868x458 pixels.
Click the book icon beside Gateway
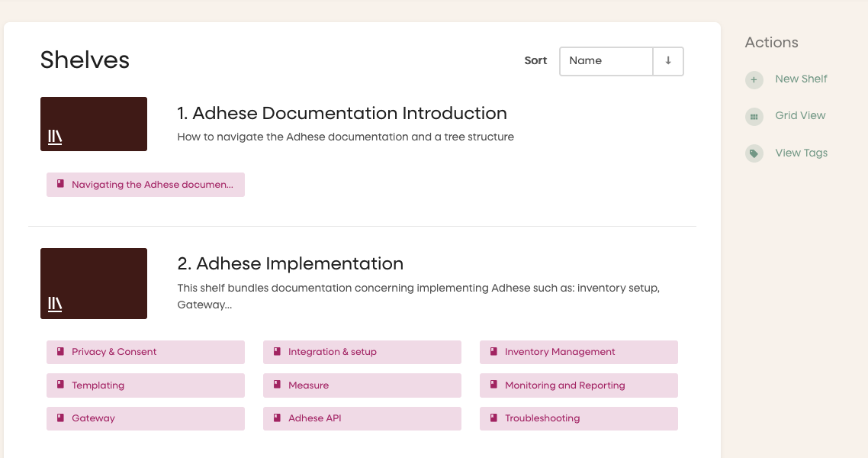[x=61, y=418]
